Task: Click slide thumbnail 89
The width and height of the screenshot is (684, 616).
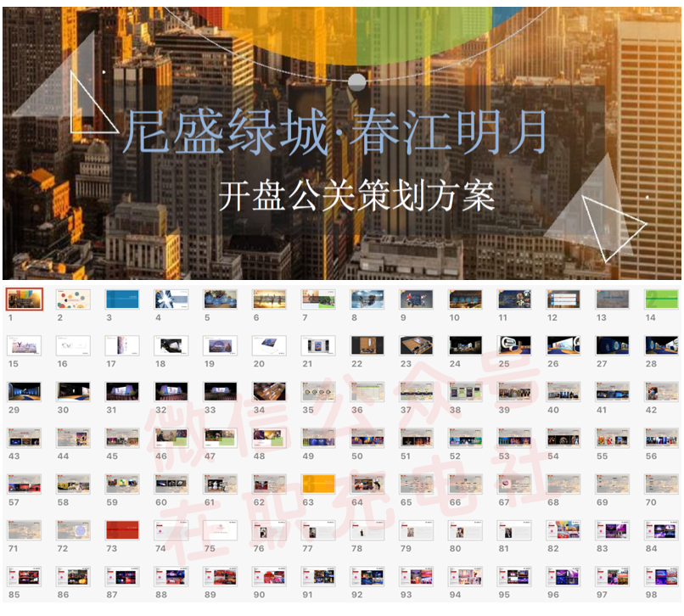Action: point(221,577)
